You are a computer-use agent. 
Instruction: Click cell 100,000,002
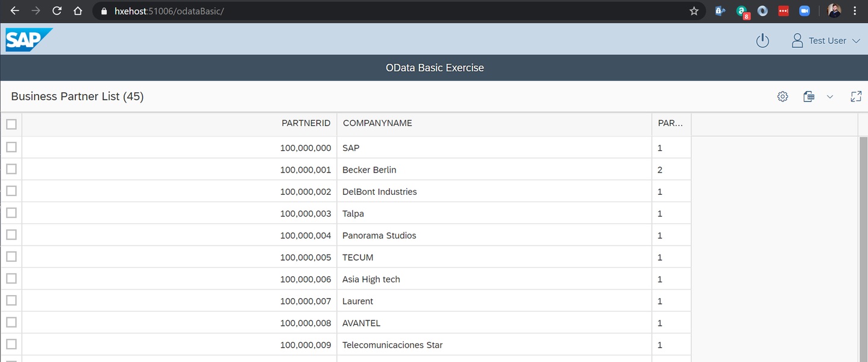click(x=180, y=191)
